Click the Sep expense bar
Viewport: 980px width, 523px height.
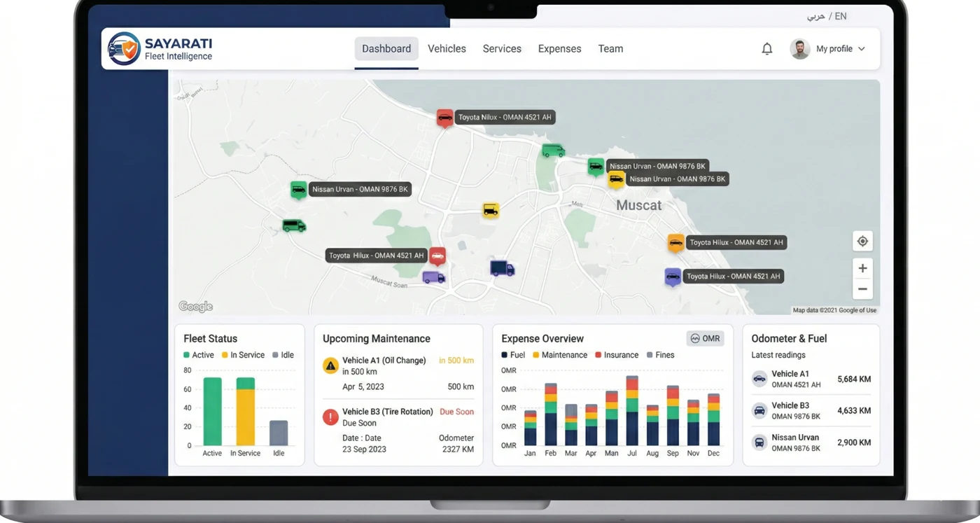tap(673, 416)
